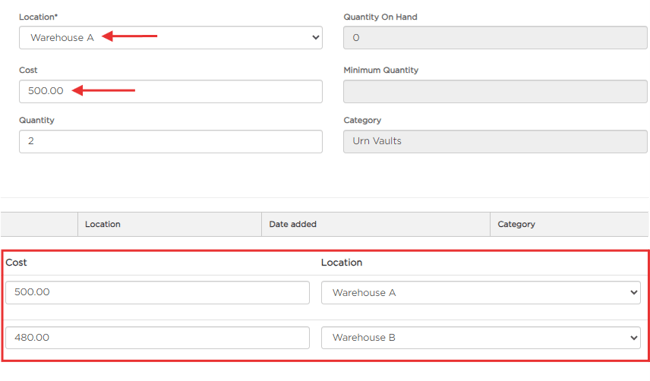This screenshot has height=381, width=650.
Task: Click the Quantity On Hand field
Action: point(495,38)
